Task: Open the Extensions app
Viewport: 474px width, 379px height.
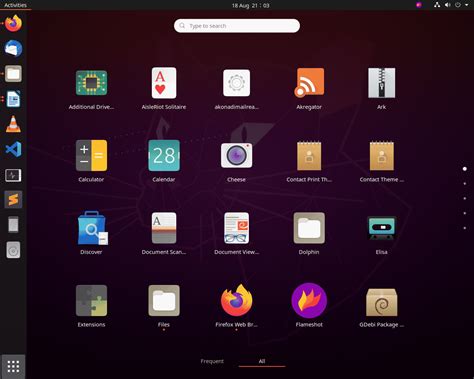Action: point(91,300)
